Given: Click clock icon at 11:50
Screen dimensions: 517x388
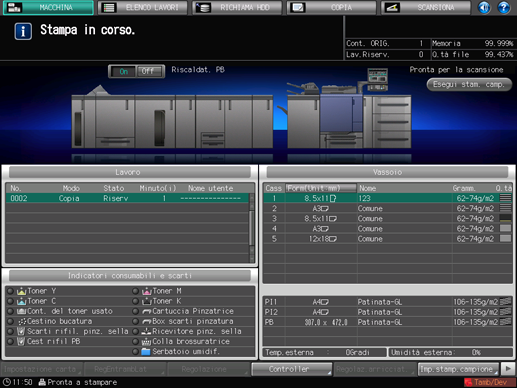Looking at the screenshot, I should click(6, 382).
